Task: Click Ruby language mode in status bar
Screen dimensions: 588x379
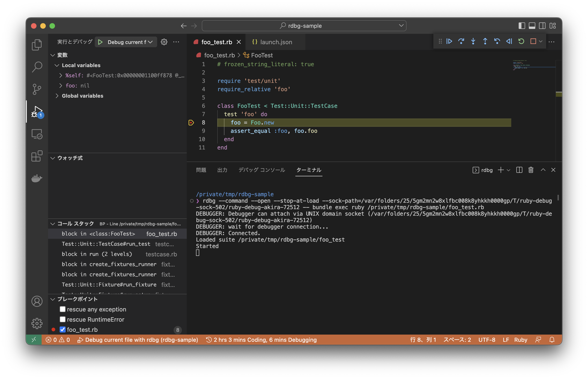Action: click(x=521, y=340)
